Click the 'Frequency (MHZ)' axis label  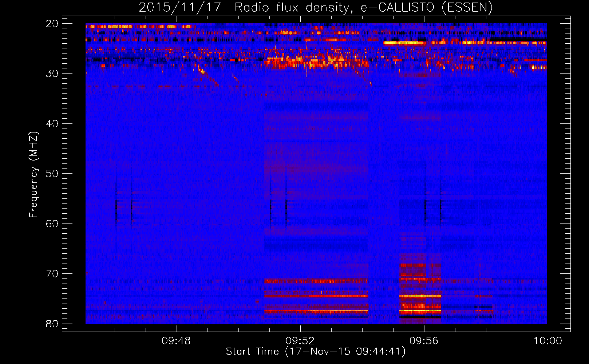pyautogui.click(x=33, y=175)
